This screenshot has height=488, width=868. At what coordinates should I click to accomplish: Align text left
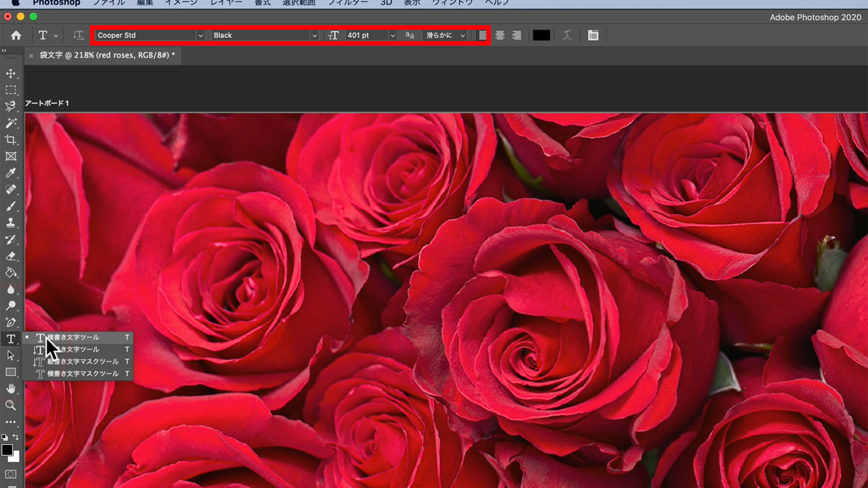tap(483, 35)
